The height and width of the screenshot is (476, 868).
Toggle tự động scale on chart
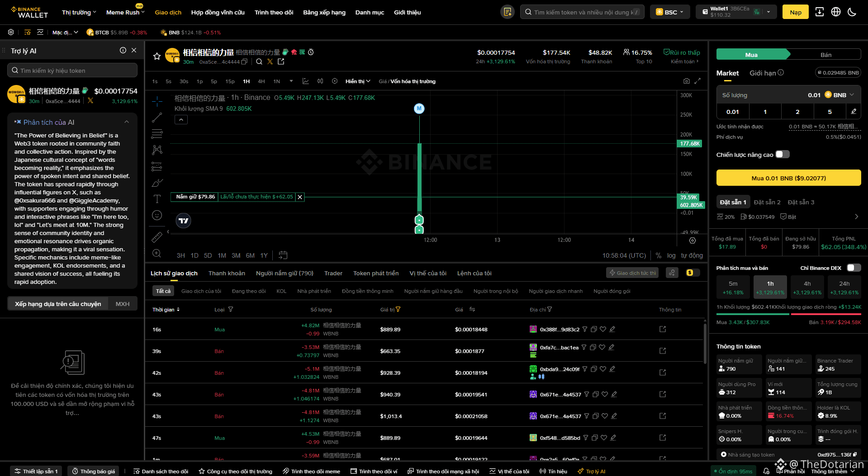coord(692,255)
